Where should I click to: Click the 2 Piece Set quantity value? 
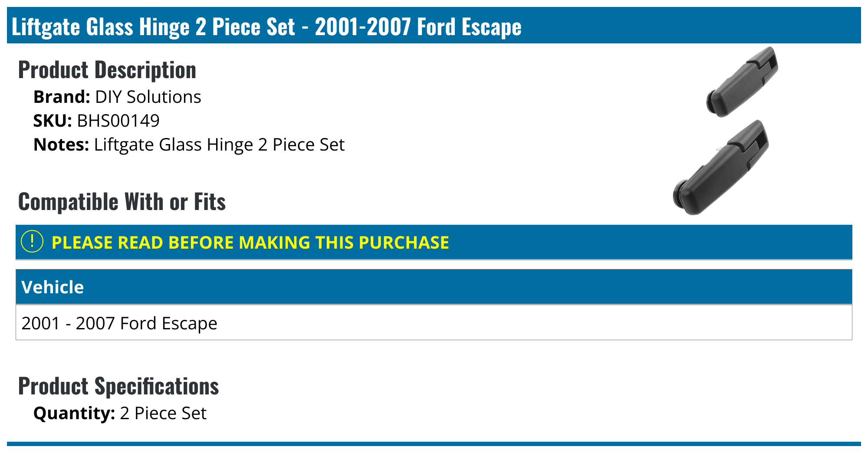(x=163, y=414)
